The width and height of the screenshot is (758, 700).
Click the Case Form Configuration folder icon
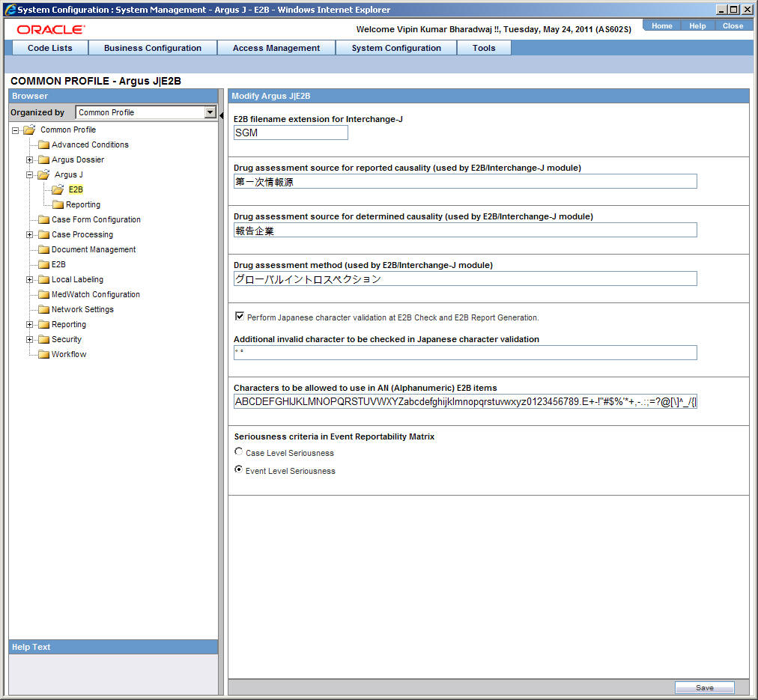click(44, 220)
